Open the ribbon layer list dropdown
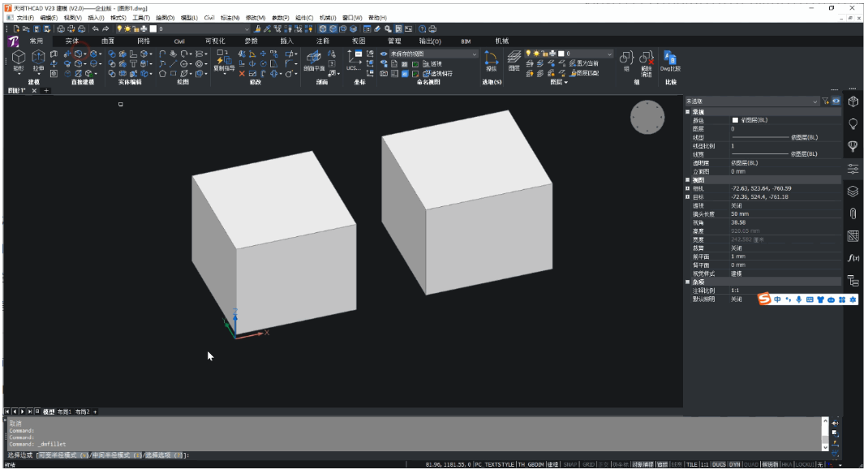This screenshot has height=474, width=868. pos(609,54)
